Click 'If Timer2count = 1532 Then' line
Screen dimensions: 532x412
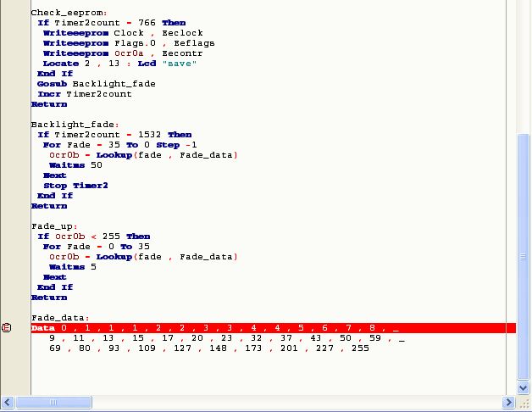pos(114,135)
